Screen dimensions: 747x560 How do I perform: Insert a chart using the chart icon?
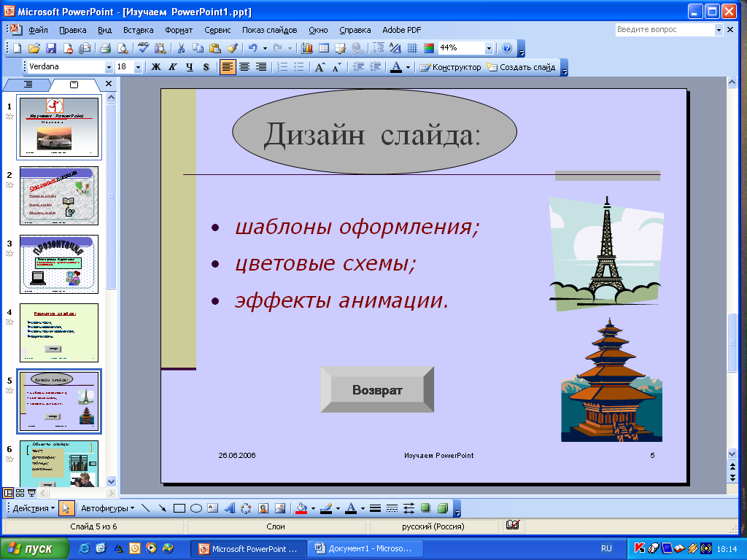(x=307, y=48)
